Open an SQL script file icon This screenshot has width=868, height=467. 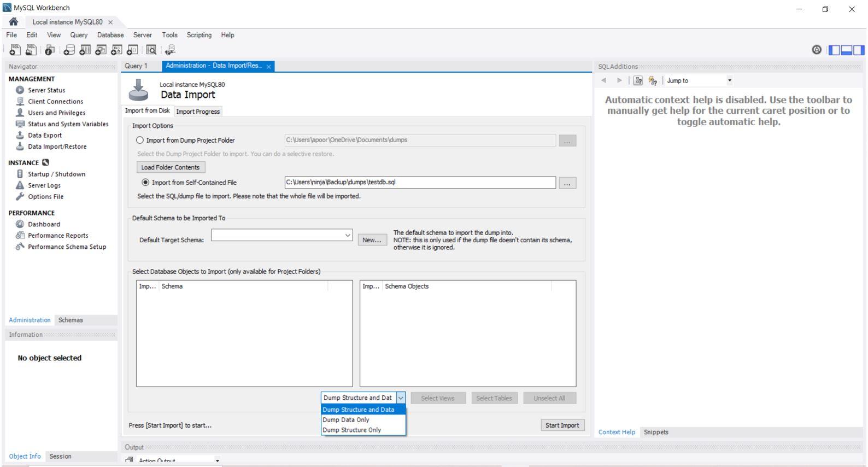31,50
